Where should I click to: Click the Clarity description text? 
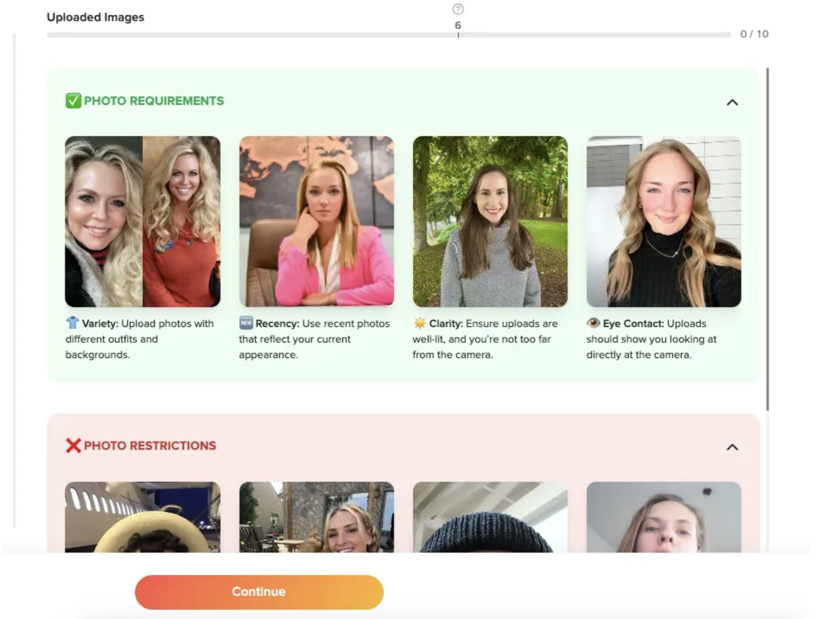(x=485, y=339)
